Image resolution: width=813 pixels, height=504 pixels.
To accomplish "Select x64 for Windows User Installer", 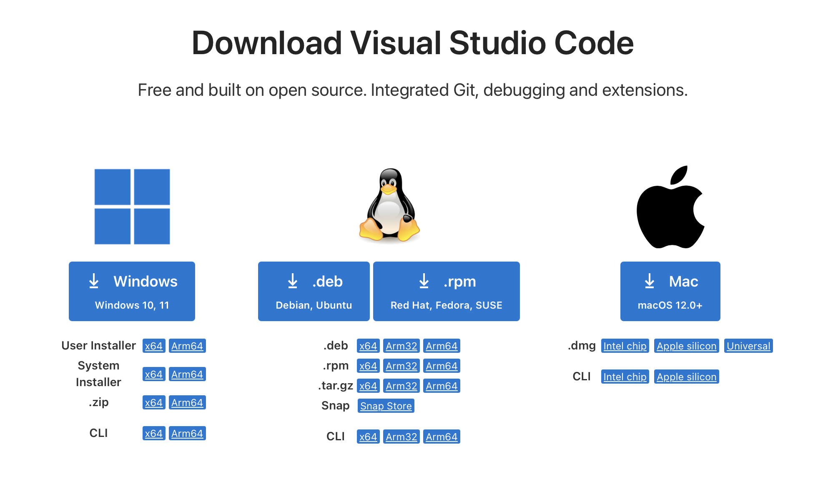I will [x=154, y=346].
